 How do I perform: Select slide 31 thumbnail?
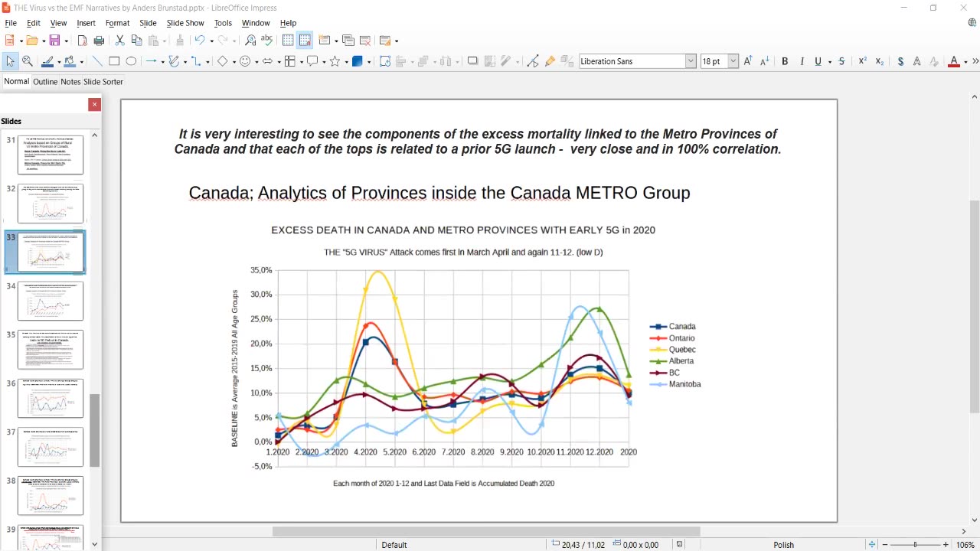[x=51, y=155]
